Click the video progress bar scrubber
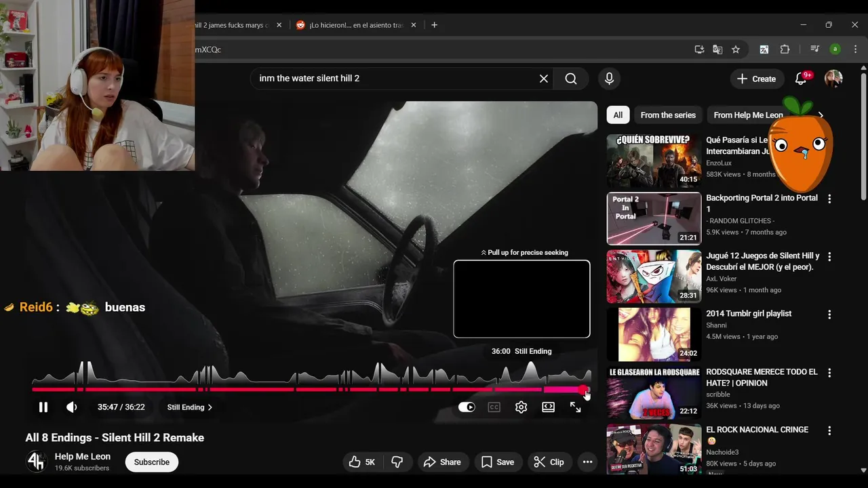 (x=583, y=389)
